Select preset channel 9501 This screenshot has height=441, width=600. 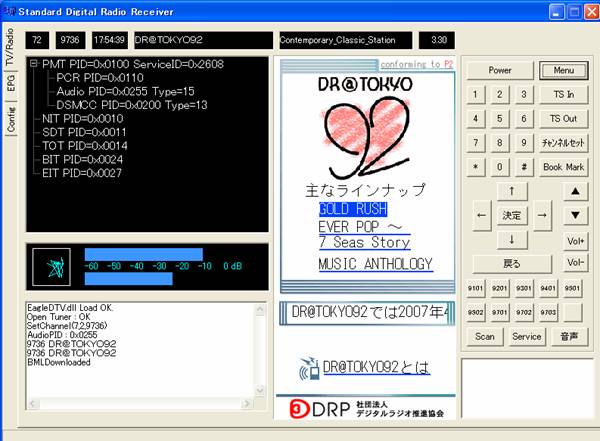coord(572,288)
